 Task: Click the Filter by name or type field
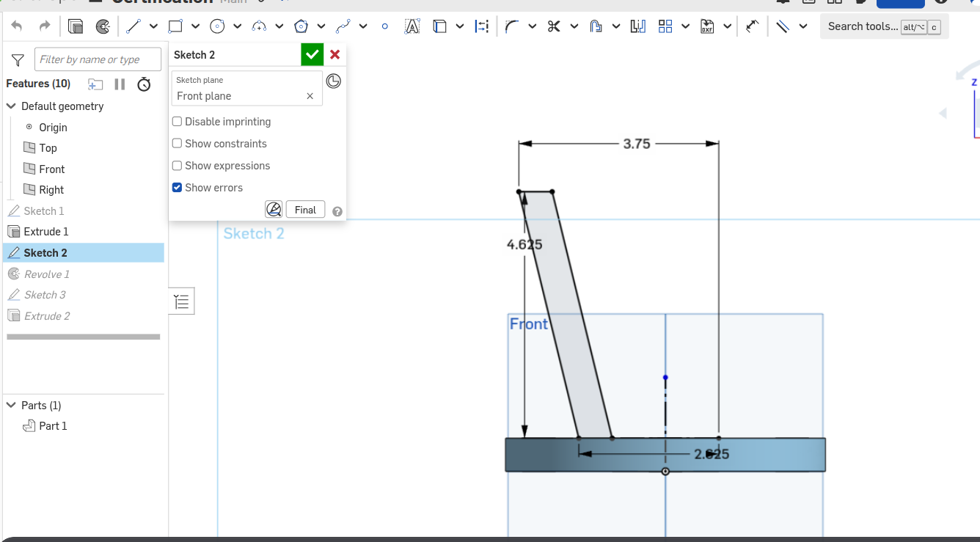pos(98,59)
